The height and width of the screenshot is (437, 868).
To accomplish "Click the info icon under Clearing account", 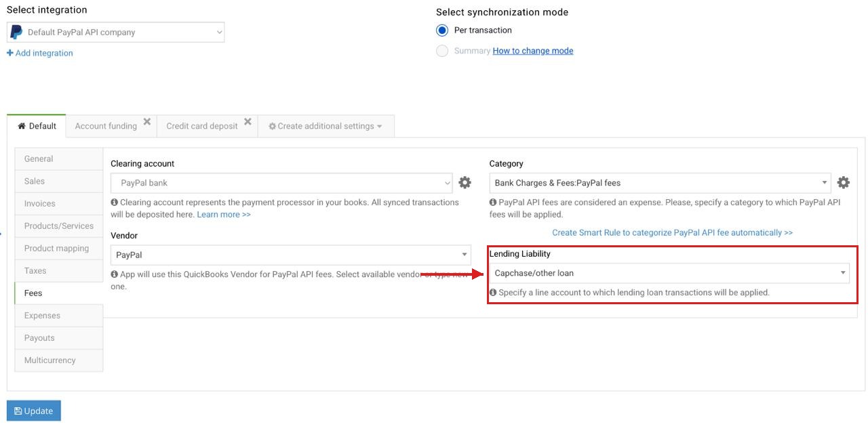I will (114, 202).
